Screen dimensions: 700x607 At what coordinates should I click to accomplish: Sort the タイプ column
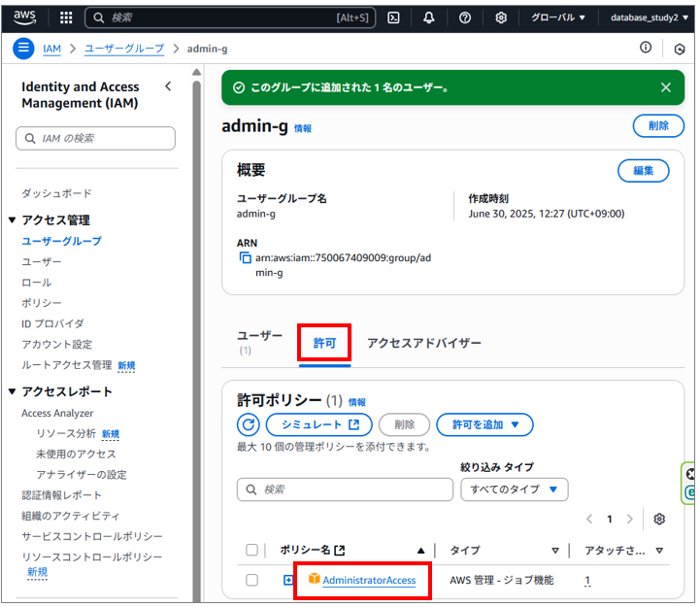555,551
